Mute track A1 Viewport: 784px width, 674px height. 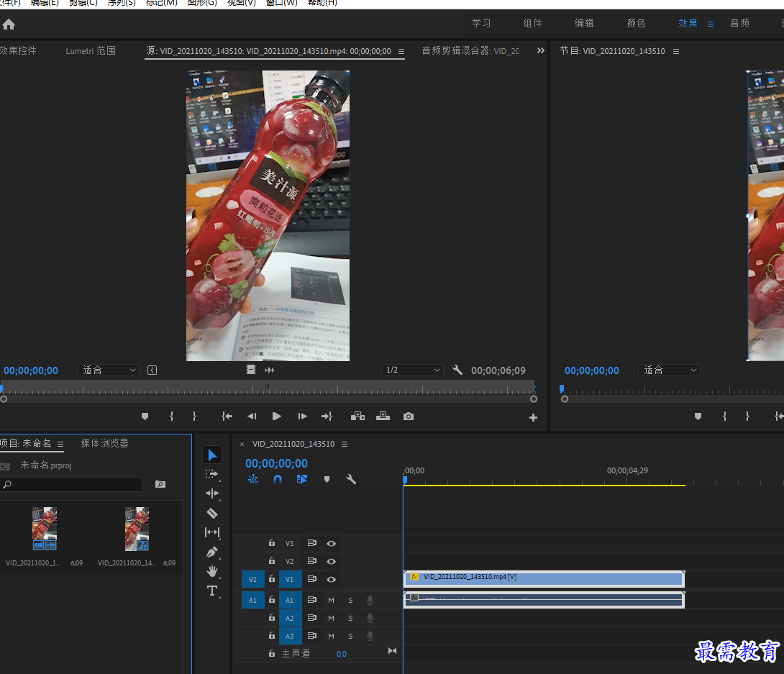[331, 600]
